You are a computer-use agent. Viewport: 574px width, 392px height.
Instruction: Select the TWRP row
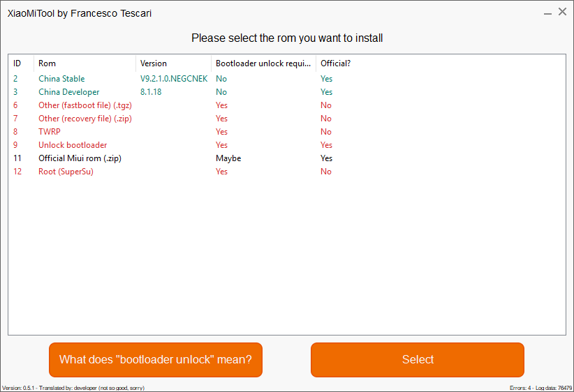(x=49, y=132)
